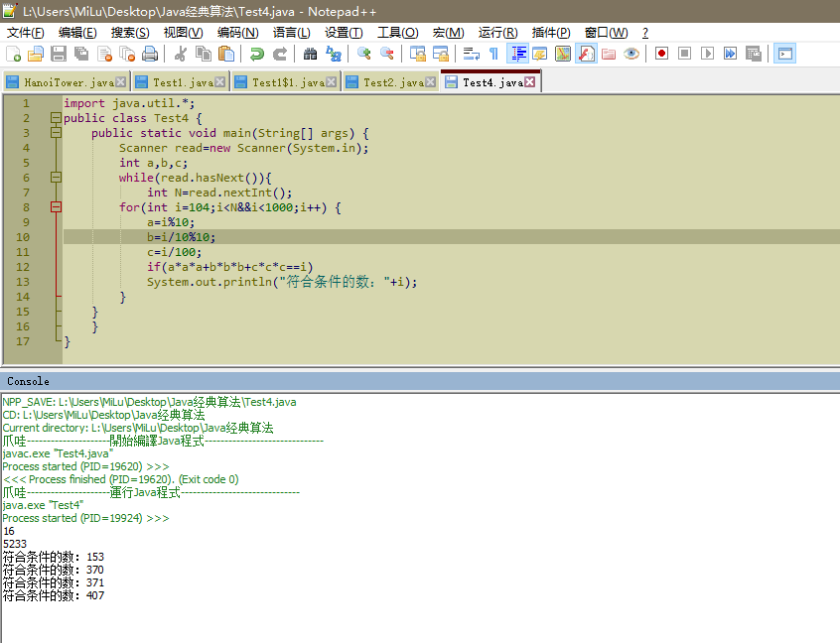This screenshot has width=840, height=643.
Task: Click the code line b=i/10%10;
Action: coord(181,237)
